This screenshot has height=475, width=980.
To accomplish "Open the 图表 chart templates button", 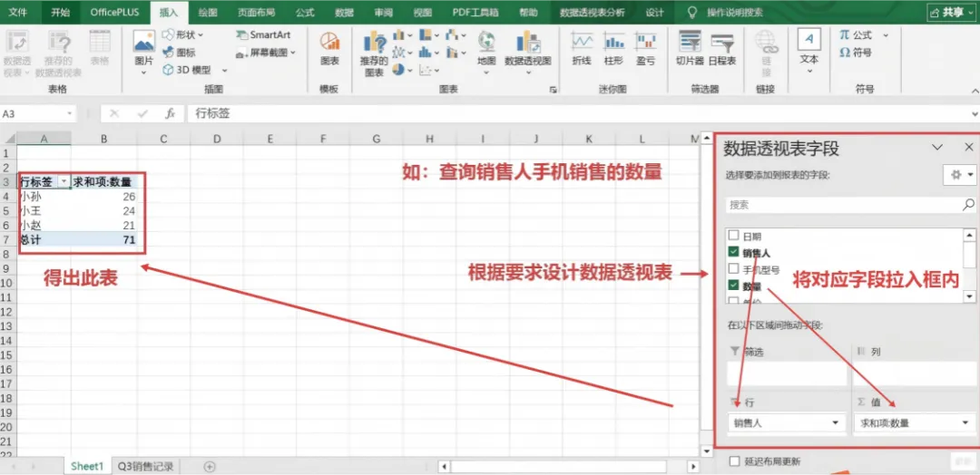I will [x=329, y=49].
